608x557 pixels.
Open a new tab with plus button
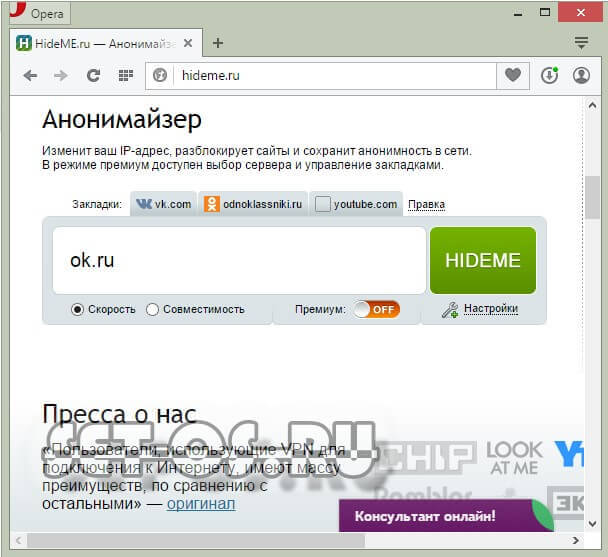[x=218, y=43]
